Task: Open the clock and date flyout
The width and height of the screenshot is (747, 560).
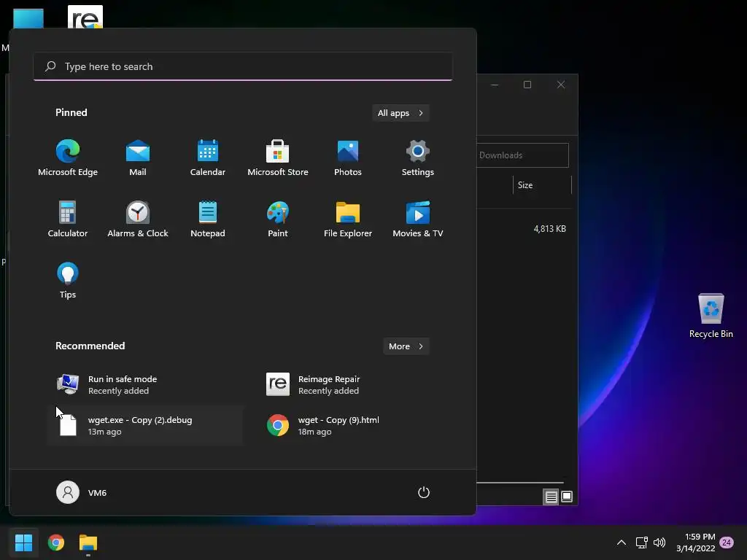Action: (695, 542)
